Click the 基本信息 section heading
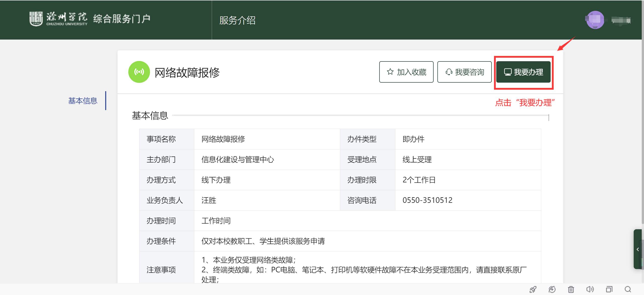This screenshot has height=295, width=644. [150, 115]
